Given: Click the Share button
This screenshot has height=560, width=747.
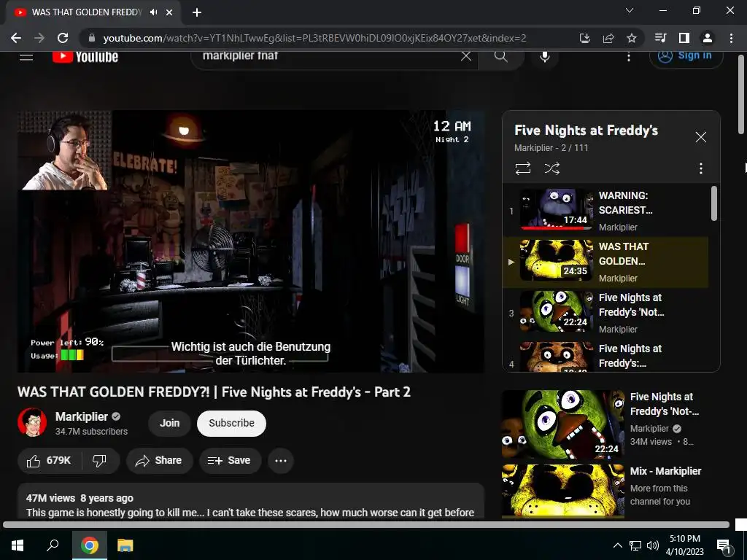Looking at the screenshot, I should click(x=159, y=461).
